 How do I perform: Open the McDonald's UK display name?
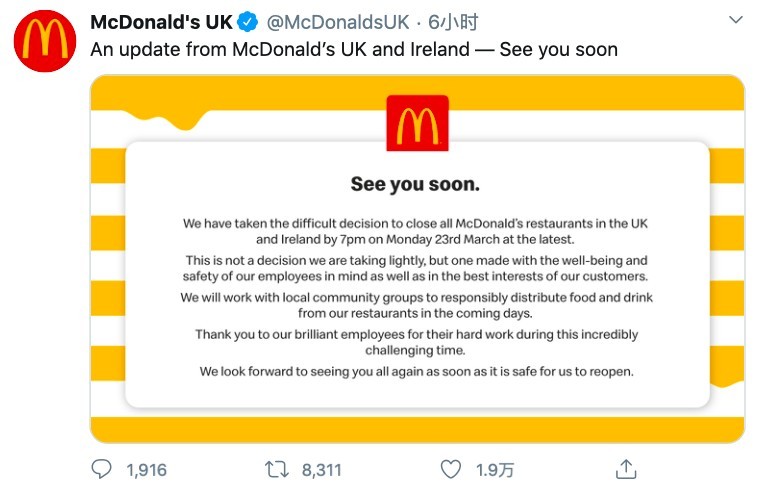pos(161,22)
